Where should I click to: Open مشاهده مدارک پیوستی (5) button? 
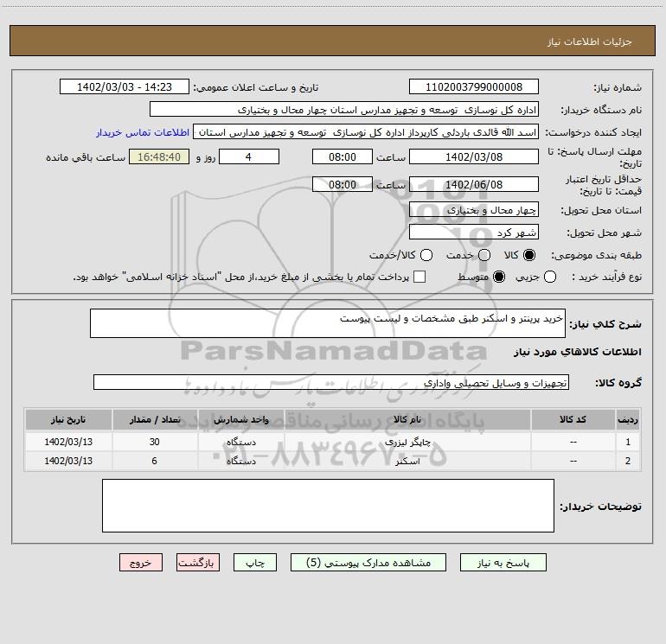click(x=368, y=563)
